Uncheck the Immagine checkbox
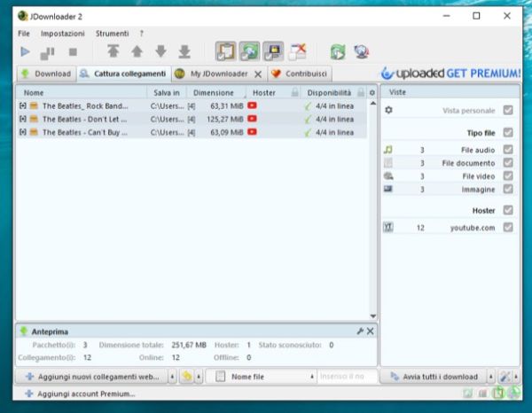The image size is (532, 413). (x=508, y=189)
